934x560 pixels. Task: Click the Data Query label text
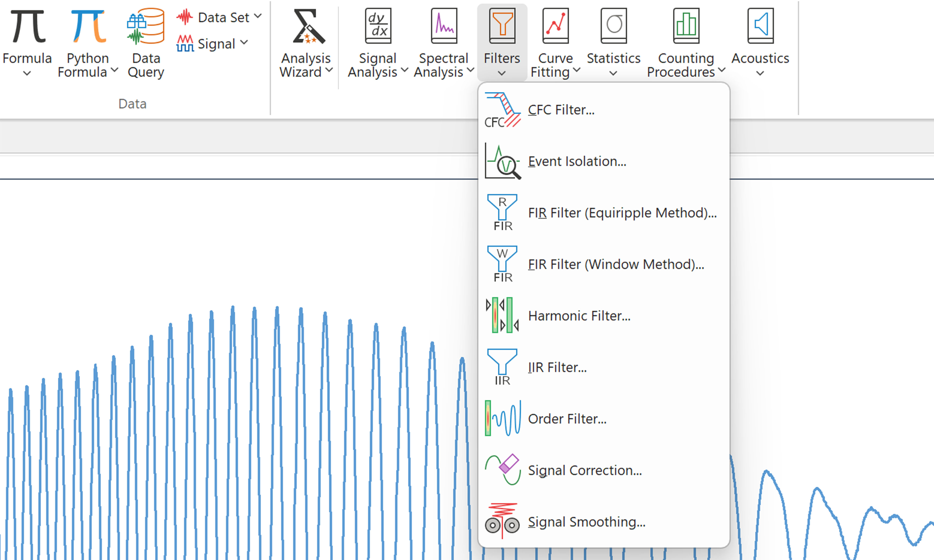click(146, 65)
